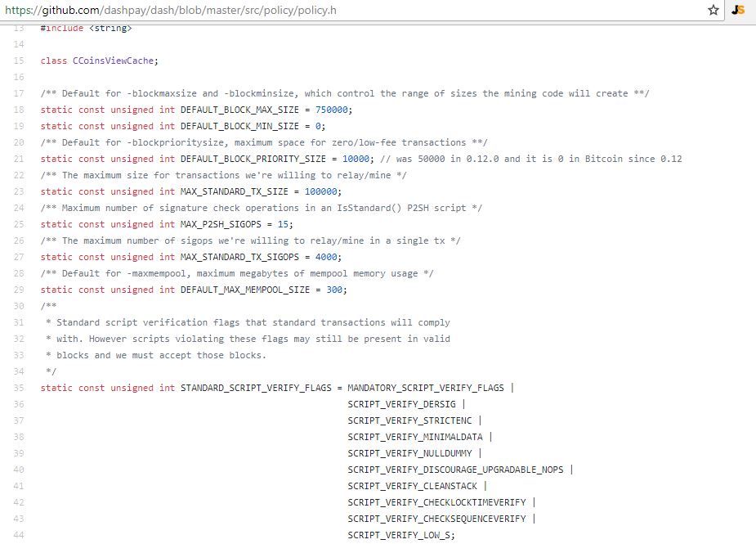Select line number 18

click(x=19, y=110)
